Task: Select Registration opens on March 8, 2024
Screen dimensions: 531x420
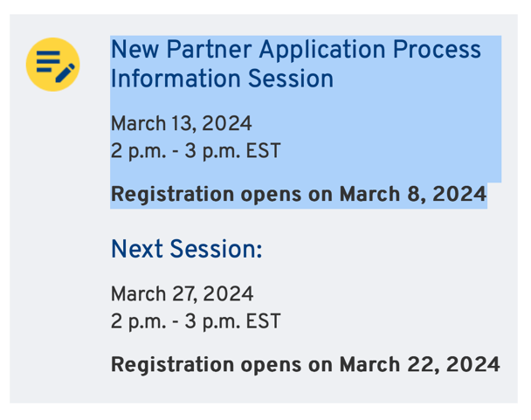Action: tap(299, 194)
